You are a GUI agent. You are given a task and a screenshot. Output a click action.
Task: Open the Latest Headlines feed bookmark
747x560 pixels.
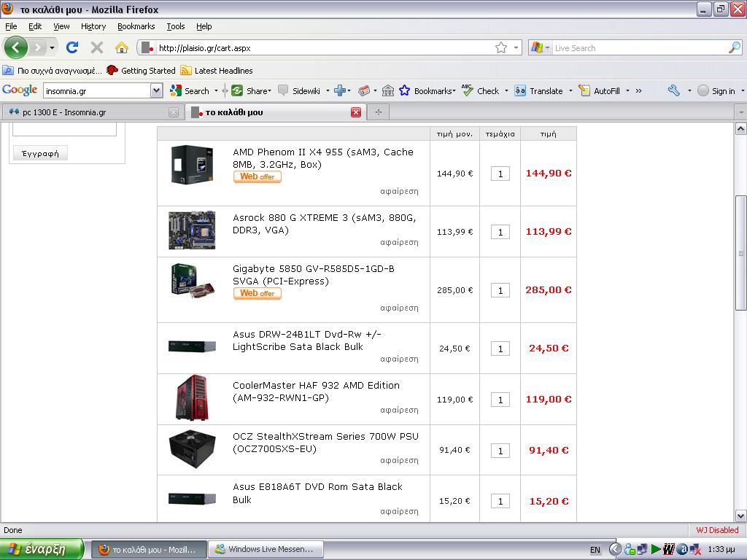217,71
